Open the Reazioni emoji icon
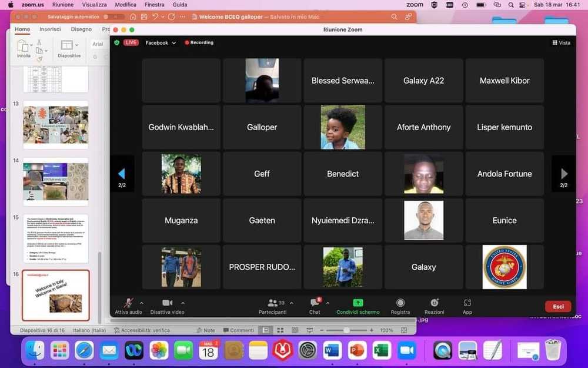Image resolution: width=588 pixels, height=368 pixels. pos(435,303)
